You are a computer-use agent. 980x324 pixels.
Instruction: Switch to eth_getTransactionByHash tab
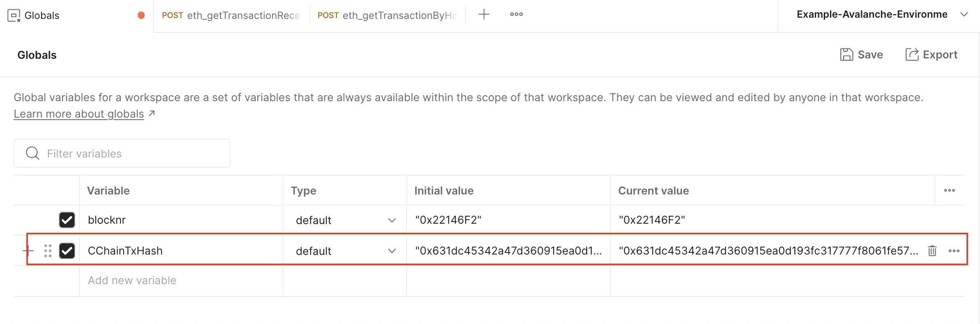(387, 15)
